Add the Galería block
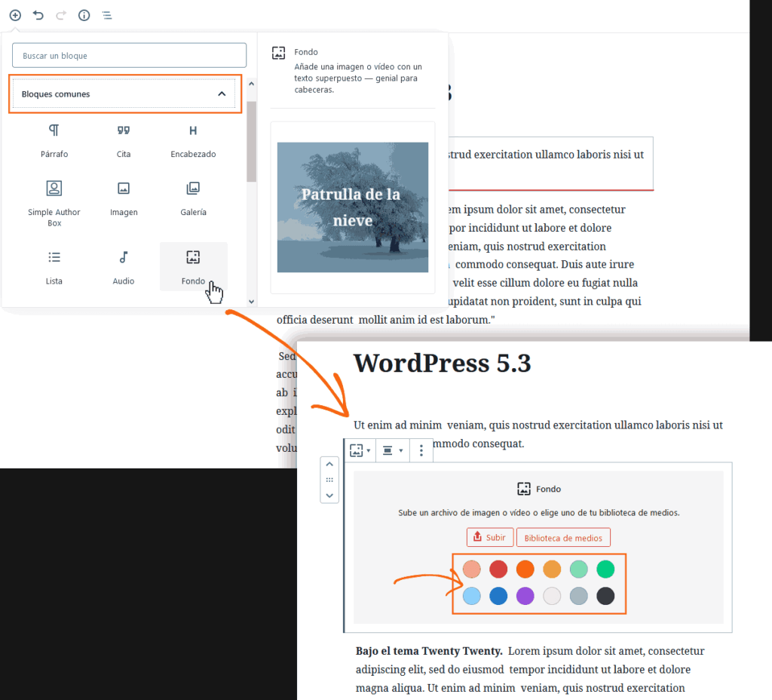 coord(193,198)
